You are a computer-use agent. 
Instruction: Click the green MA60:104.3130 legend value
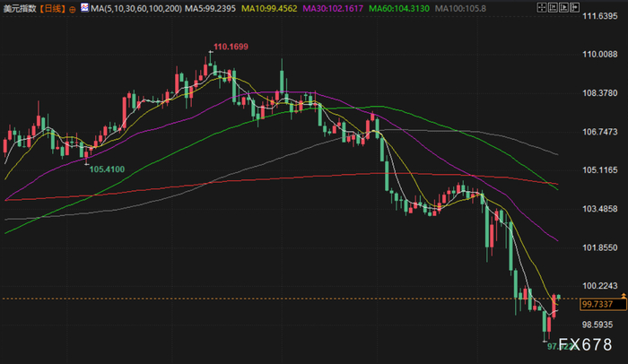click(399, 8)
